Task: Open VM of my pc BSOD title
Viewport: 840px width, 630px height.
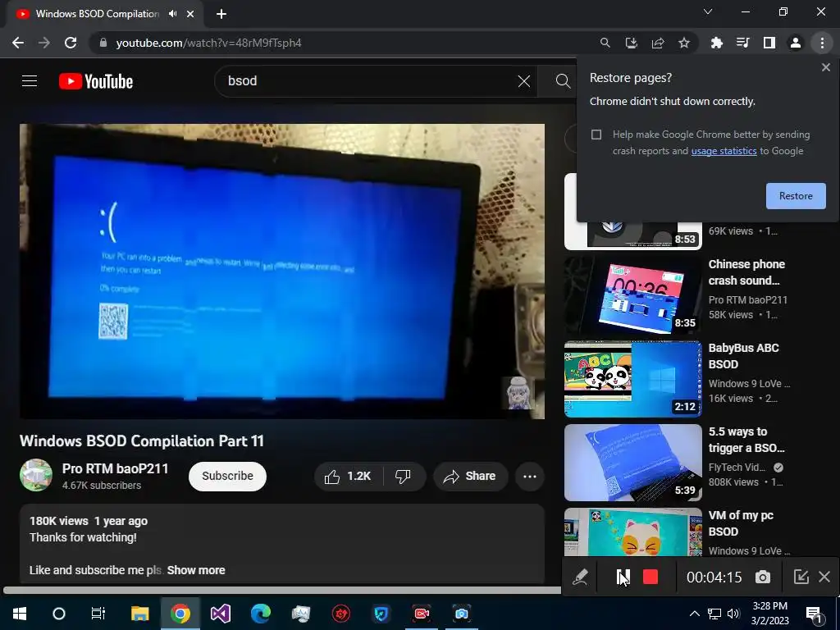Action: pos(741,523)
